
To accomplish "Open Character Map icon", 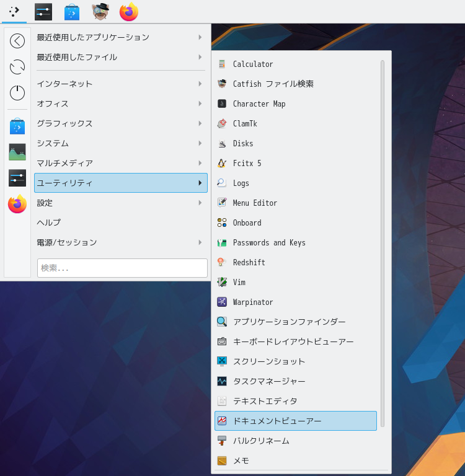I will point(222,104).
